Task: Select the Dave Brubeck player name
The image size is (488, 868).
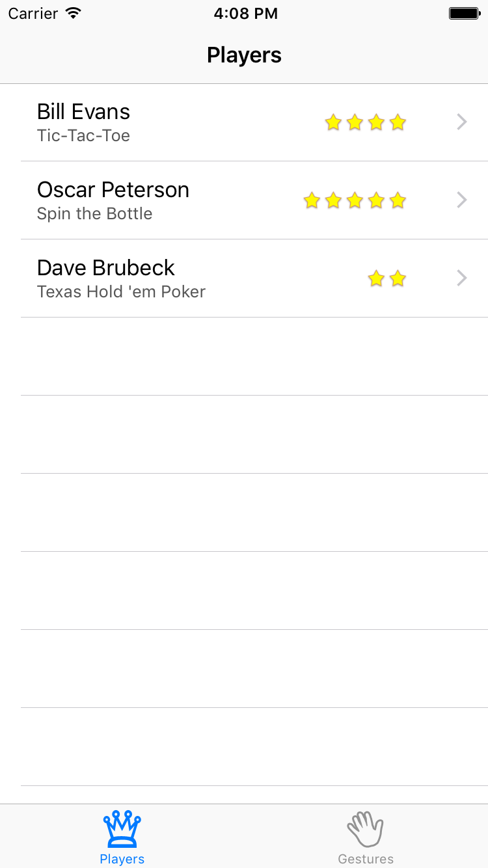Action: tap(106, 268)
